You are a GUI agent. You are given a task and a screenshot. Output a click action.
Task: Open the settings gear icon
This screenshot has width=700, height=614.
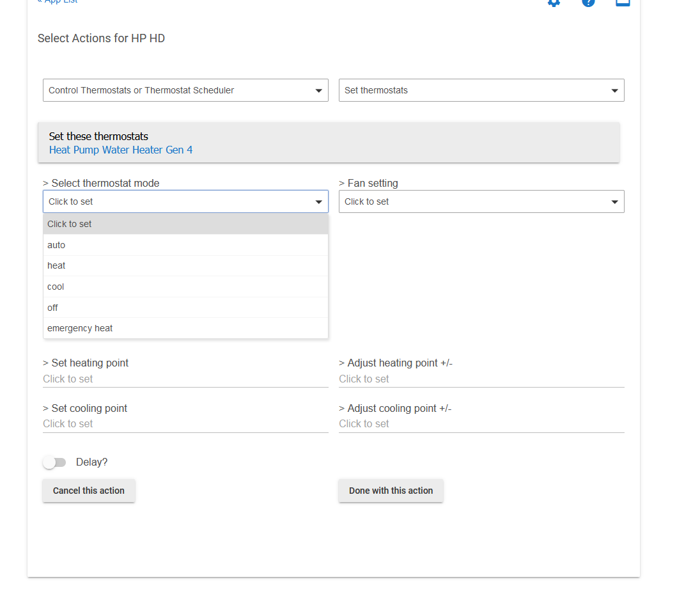pyautogui.click(x=554, y=3)
